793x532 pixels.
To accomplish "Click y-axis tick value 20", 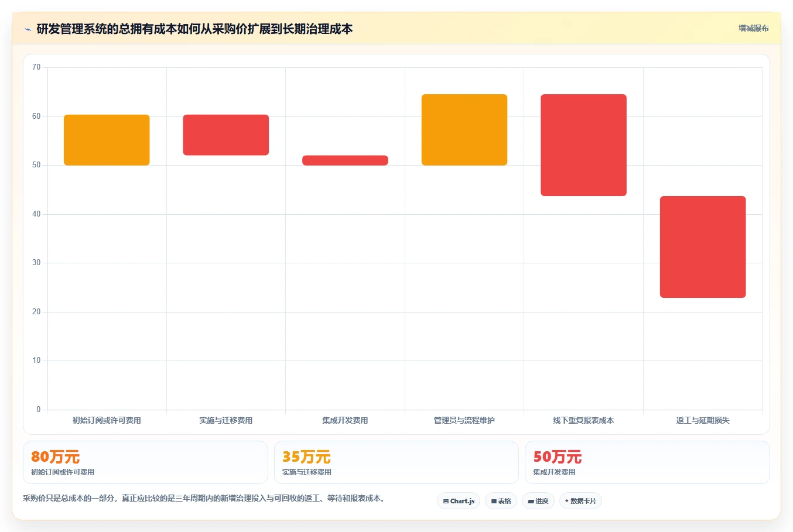I will tap(36, 312).
